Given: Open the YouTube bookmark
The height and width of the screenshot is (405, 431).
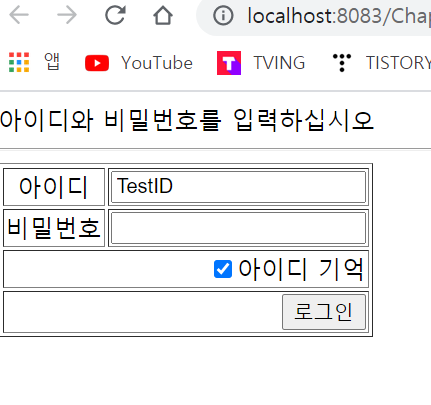Looking at the screenshot, I should [139, 63].
